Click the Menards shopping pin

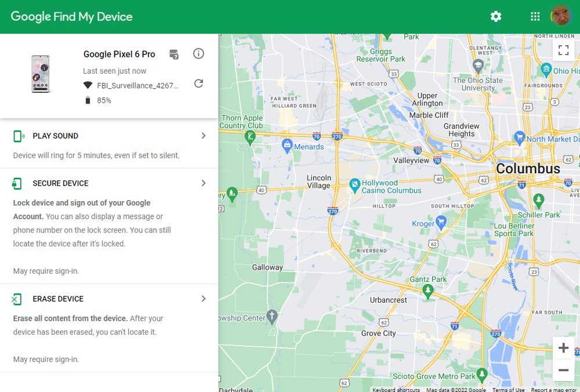pyautogui.click(x=287, y=146)
